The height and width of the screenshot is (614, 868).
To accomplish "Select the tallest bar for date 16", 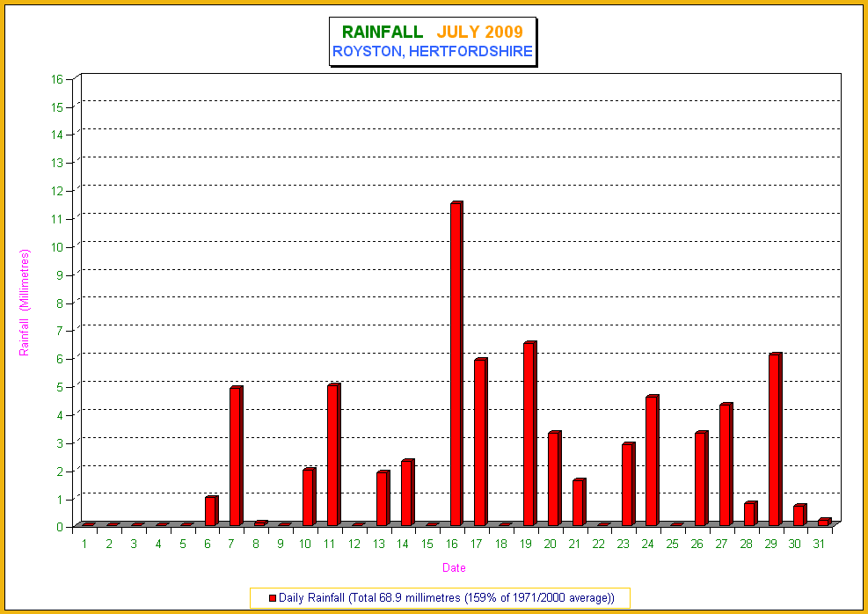I will (456, 364).
